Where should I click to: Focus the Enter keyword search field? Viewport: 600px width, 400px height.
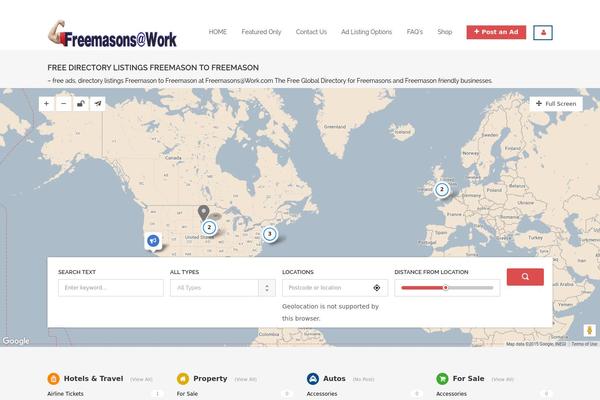click(x=111, y=288)
